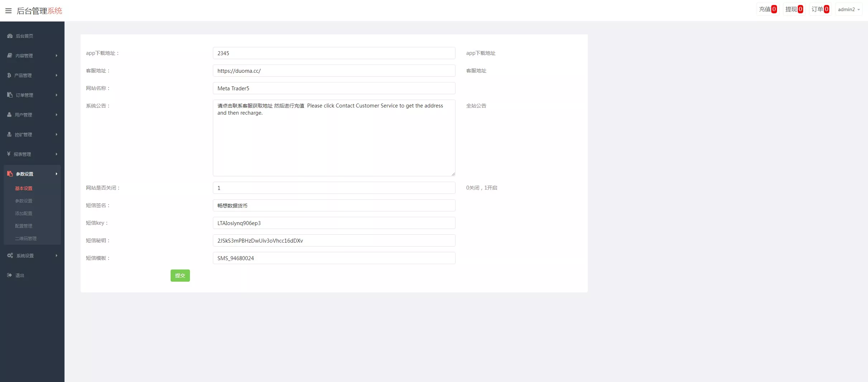Expand the 用户管理 submenu arrow
868x382 pixels.
(x=56, y=115)
